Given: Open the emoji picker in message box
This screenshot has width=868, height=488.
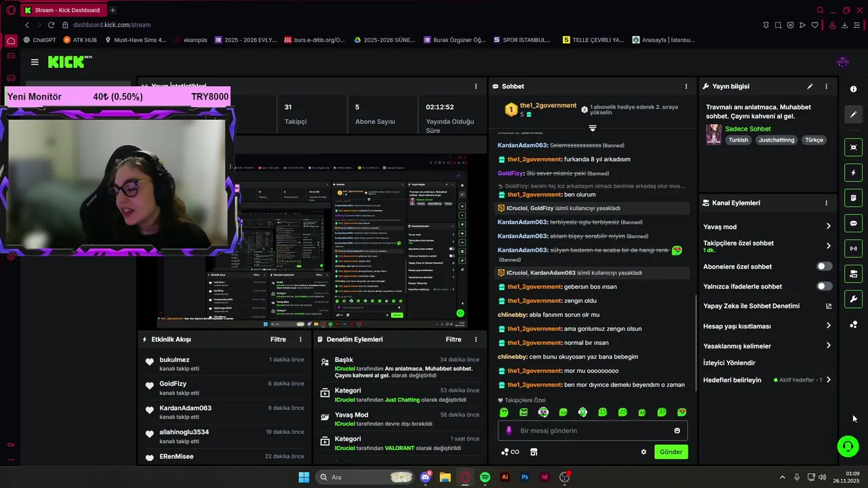Looking at the screenshot, I should pos(677,430).
